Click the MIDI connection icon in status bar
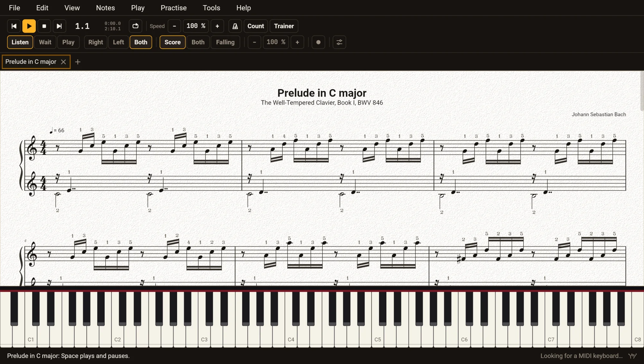The height and width of the screenshot is (364, 644). [633, 356]
